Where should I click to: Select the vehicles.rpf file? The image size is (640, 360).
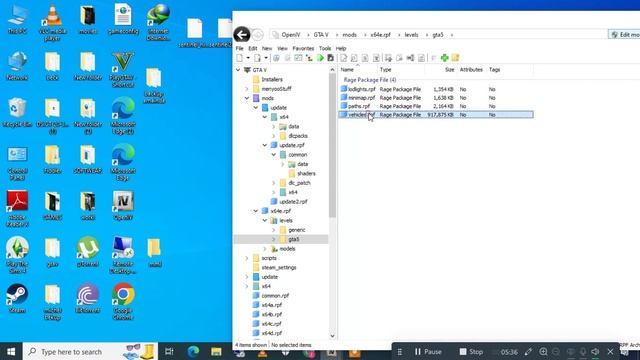pyautogui.click(x=436, y=115)
